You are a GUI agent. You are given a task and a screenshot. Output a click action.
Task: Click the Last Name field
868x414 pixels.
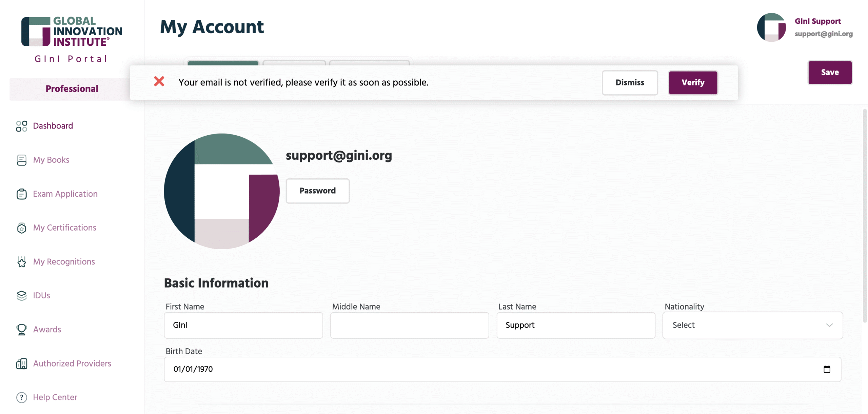coord(576,325)
